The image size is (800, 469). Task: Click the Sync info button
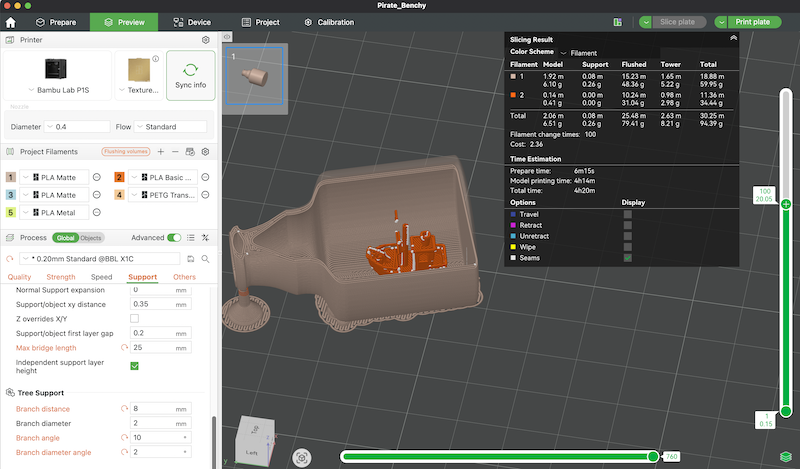pos(190,75)
